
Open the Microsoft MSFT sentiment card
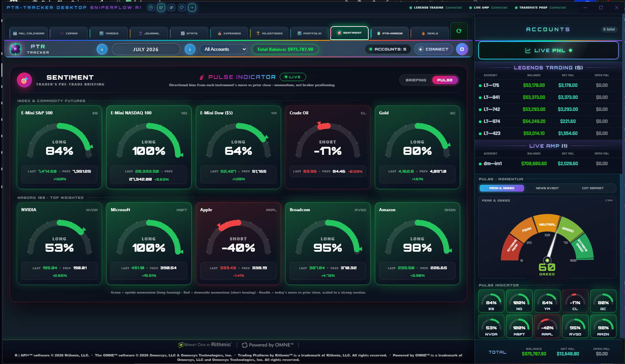point(149,243)
